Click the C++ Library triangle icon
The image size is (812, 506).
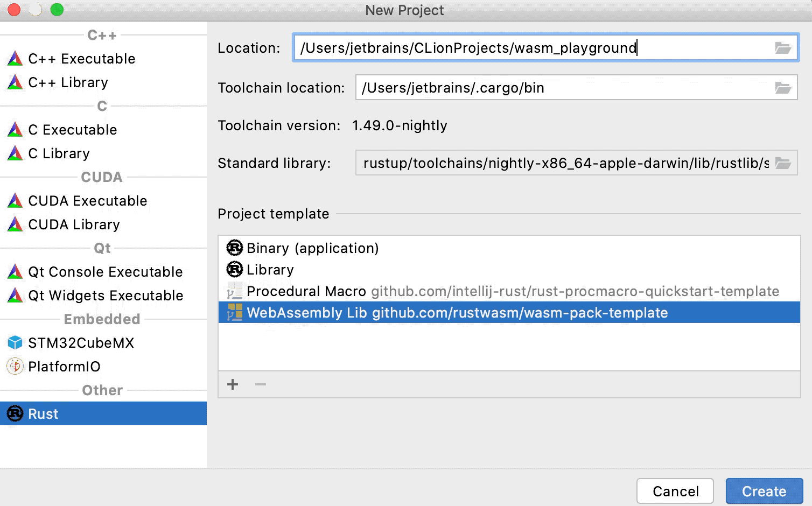pyautogui.click(x=15, y=82)
